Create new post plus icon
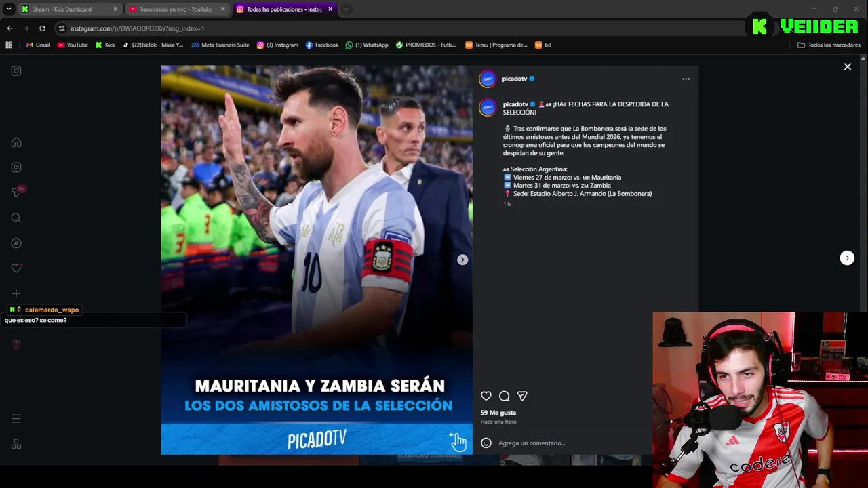The image size is (868, 488). [16, 293]
